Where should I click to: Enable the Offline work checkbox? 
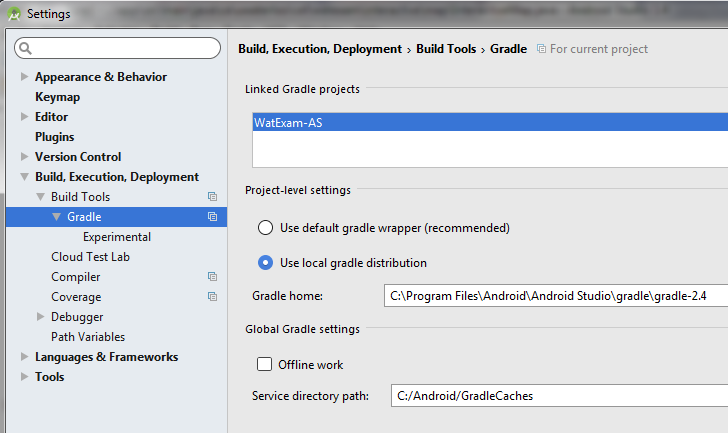[x=265, y=365]
